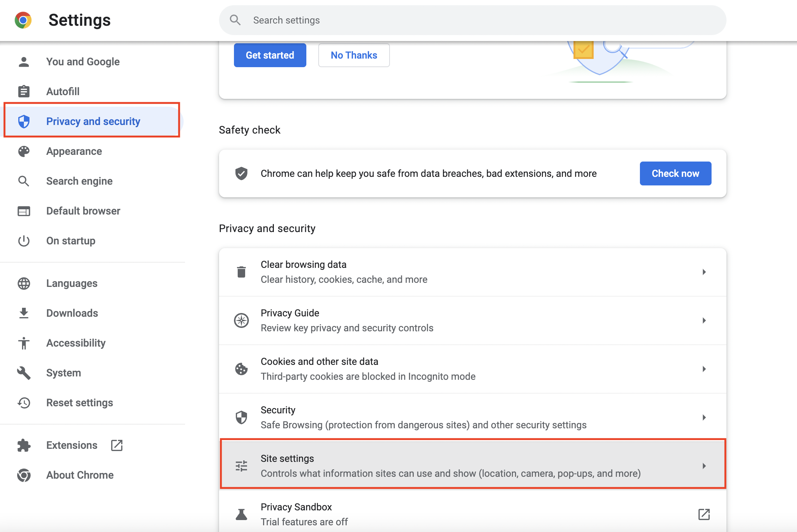Expand Clear browsing data with its arrow
797x532 pixels.
(704, 272)
